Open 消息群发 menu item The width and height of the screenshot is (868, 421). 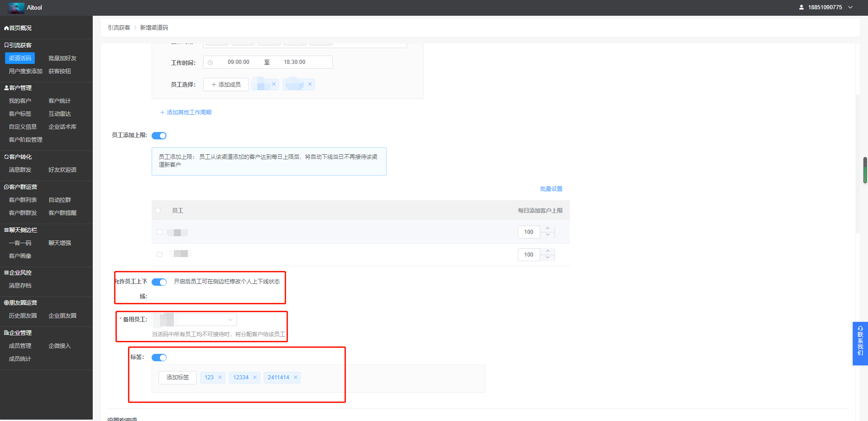click(20, 170)
